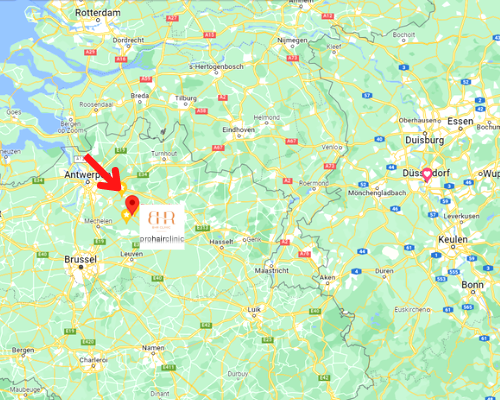Screen dimensions: 500x400
Task: Select the Keulen city label
Action: point(453,239)
